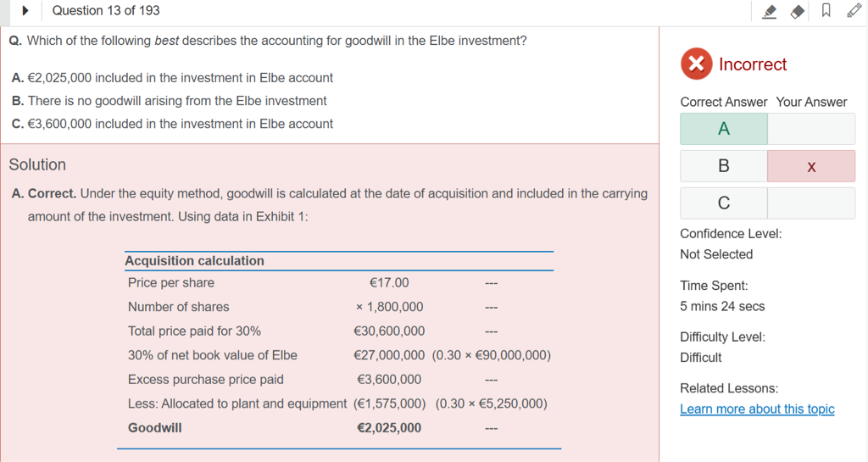Viewport: 868px width, 462px height.
Task: Open Learn more about this topic link
Action: (757, 409)
